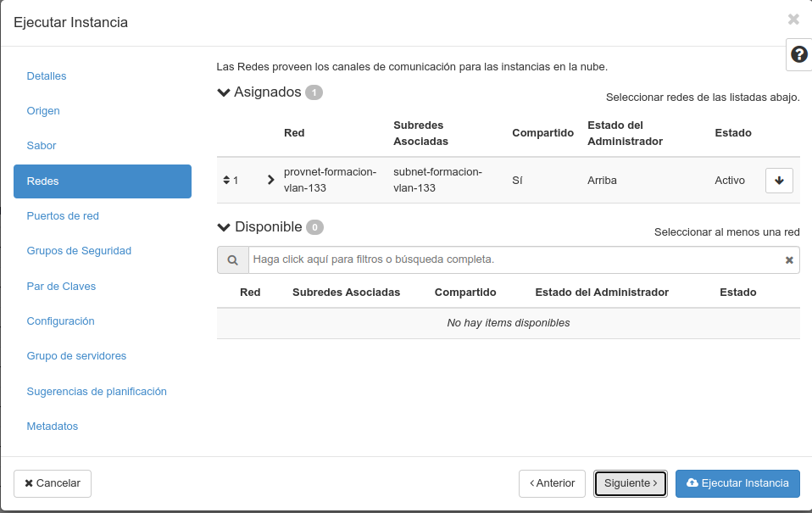Collapse the Asignados section
The width and height of the screenshot is (812, 513).
tap(223, 92)
